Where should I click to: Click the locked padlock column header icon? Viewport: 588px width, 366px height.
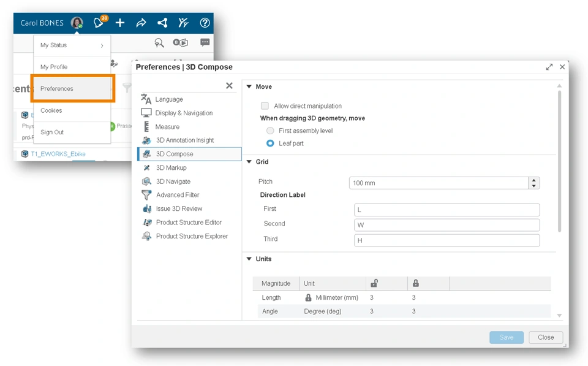[415, 283]
